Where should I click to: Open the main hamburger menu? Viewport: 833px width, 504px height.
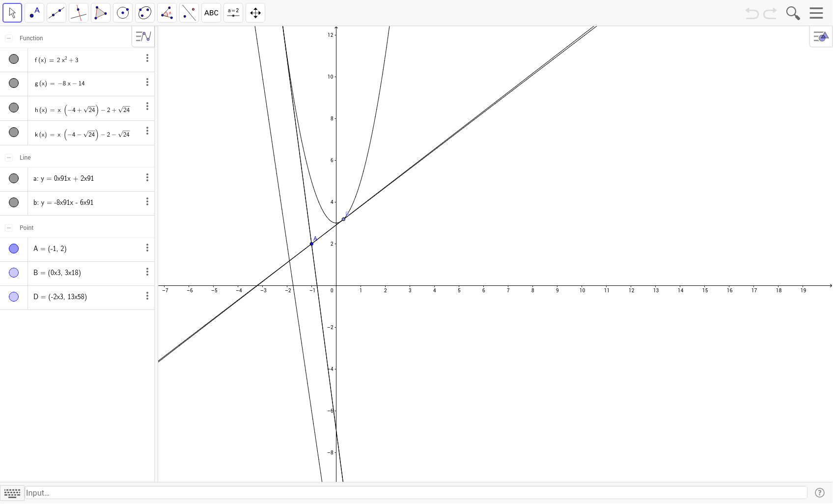pyautogui.click(x=816, y=13)
